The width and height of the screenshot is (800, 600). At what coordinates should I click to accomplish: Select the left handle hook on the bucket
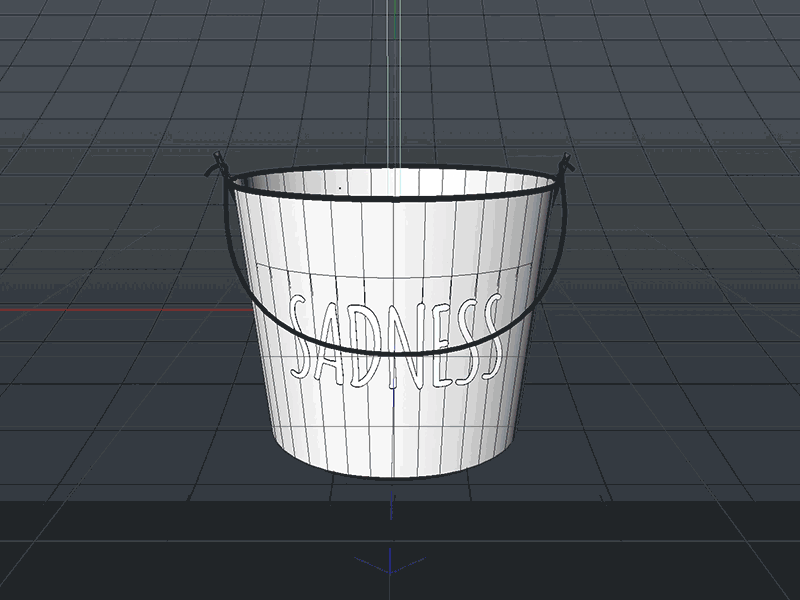point(217,164)
